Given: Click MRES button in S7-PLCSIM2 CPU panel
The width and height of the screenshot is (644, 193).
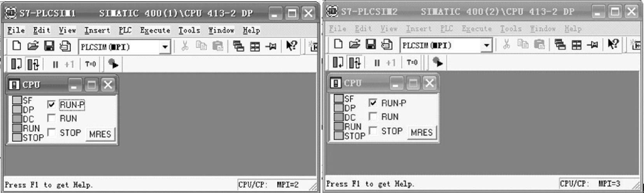Looking at the screenshot, I should (422, 132).
